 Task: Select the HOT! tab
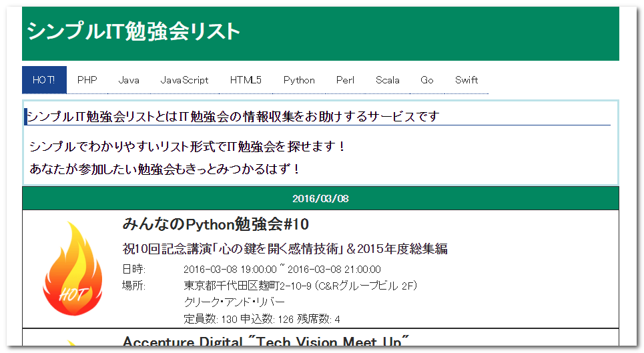click(44, 80)
